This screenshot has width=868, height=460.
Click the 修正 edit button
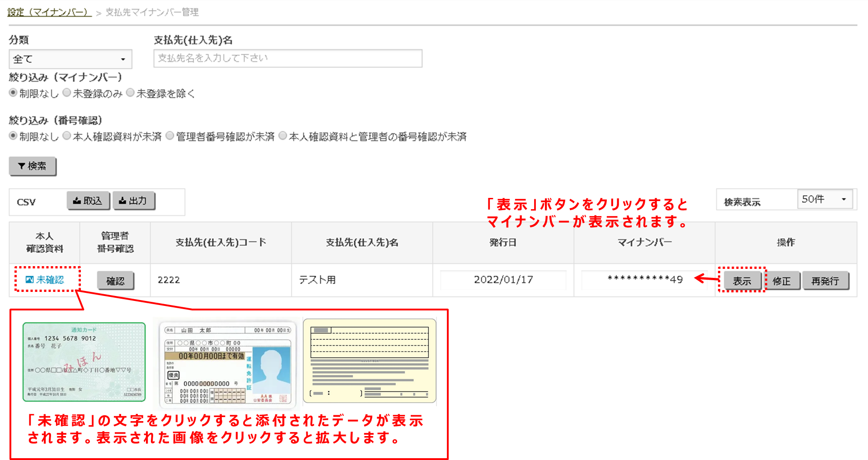(783, 280)
